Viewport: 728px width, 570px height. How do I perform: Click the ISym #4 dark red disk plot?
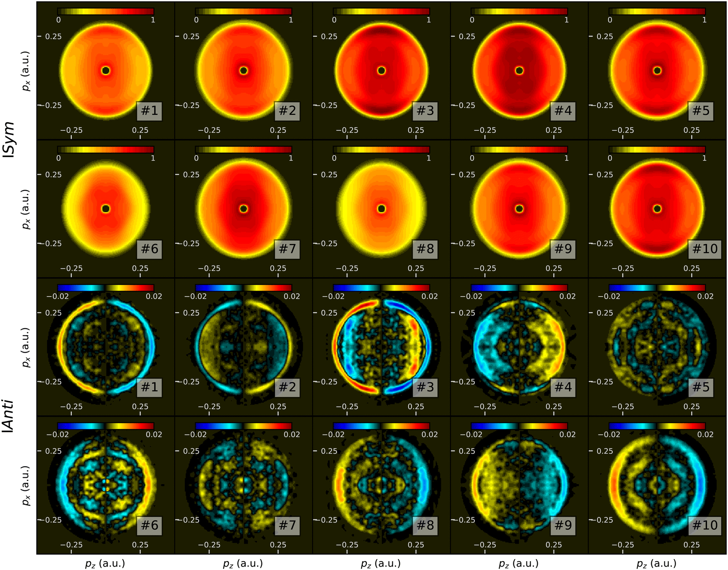pos(519,70)
